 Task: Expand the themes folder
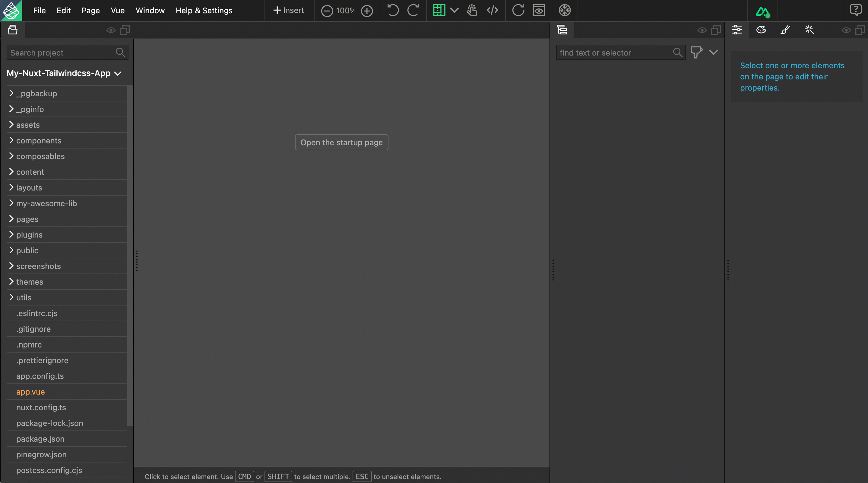point(11,282)
